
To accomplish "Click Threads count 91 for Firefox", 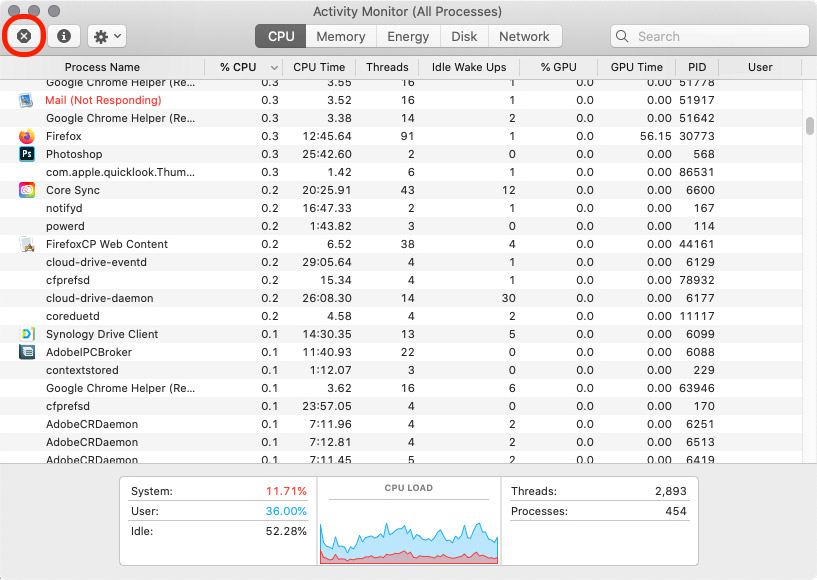I will pos(407,136).
